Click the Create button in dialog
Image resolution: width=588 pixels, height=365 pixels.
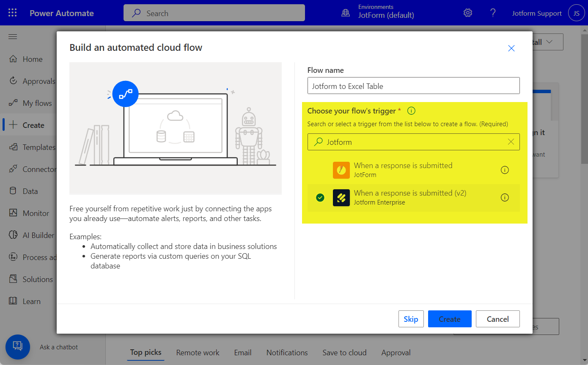coord(449,319)
